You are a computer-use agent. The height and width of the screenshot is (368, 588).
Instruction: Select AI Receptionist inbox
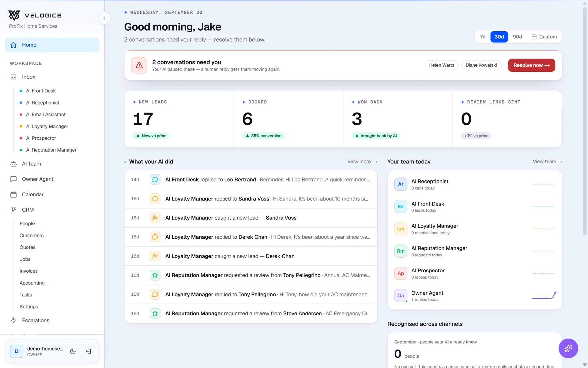point(43,103)
